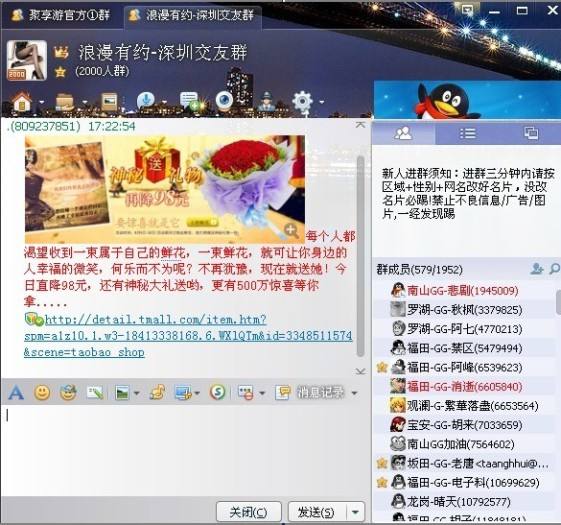Switch to the 浪漫有约-深圳交友群 chat tab

192,15
